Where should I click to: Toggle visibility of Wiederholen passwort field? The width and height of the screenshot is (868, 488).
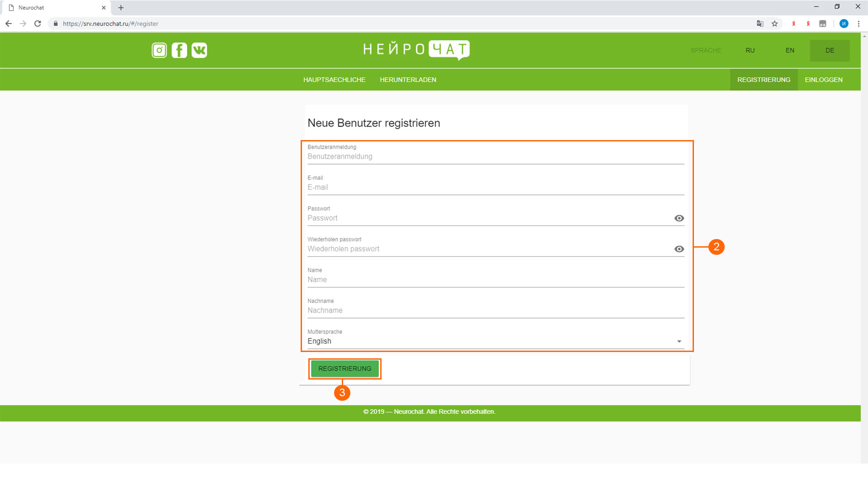tap(679, 249)
